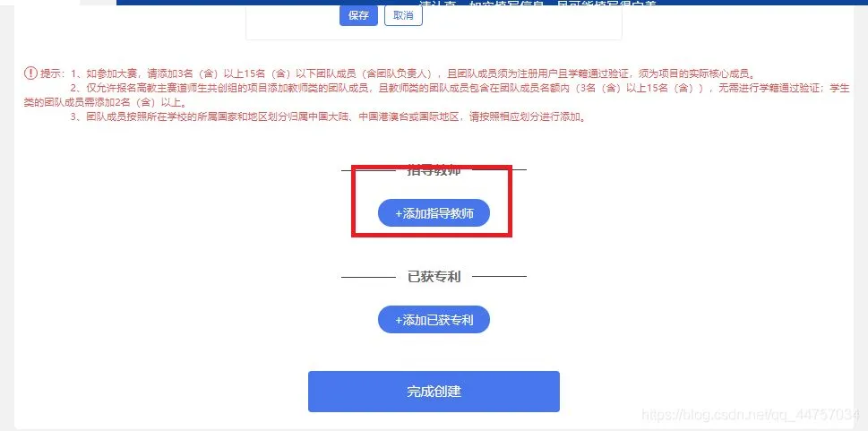The width and height of the screenshot is (868, 431).
Task: Click the red exclamation warning icon
Action: (30, 73)
